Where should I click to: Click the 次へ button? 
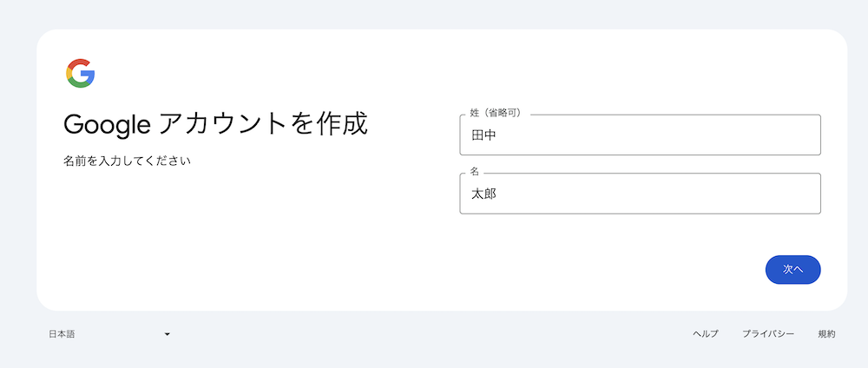[792, 270]
